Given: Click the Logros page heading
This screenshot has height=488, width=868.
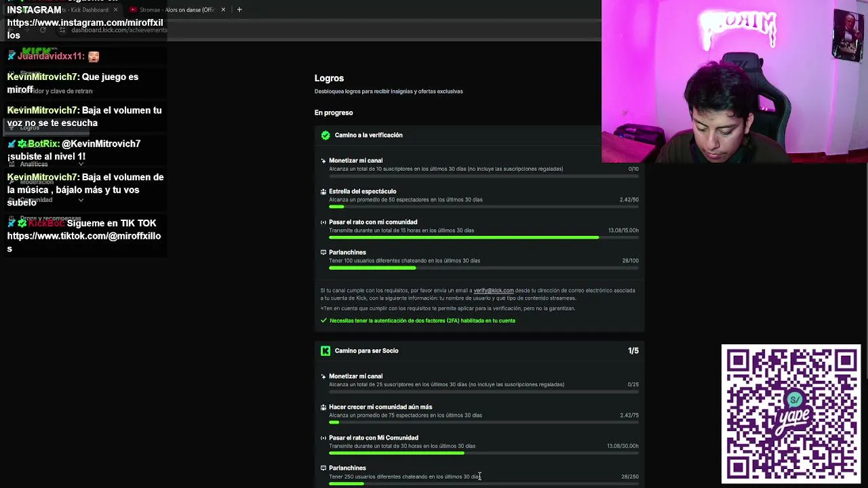Looking at the screenshot, I should pyautogui.click(x=329, y=78).
